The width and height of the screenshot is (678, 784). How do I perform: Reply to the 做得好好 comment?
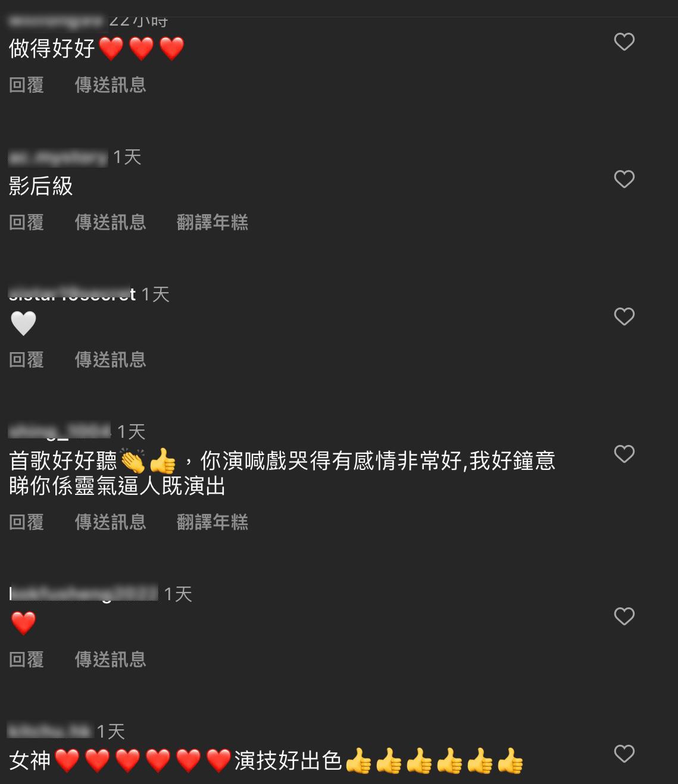[27, 85]
